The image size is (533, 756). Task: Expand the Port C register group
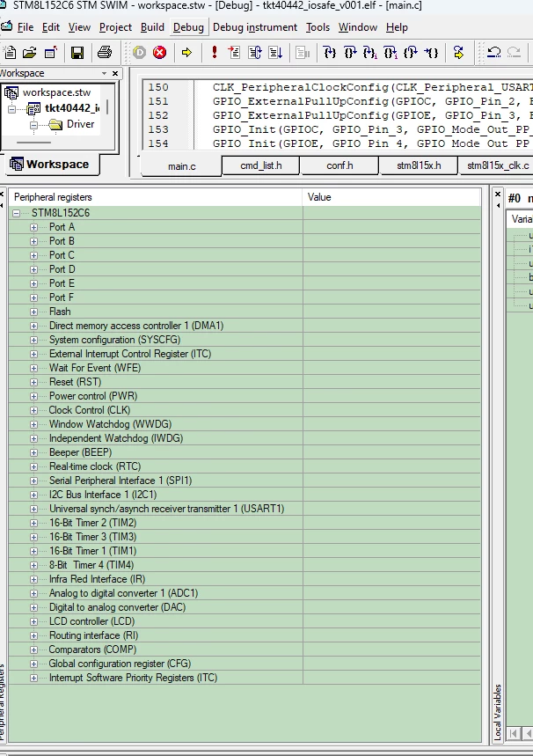(33, 255)
